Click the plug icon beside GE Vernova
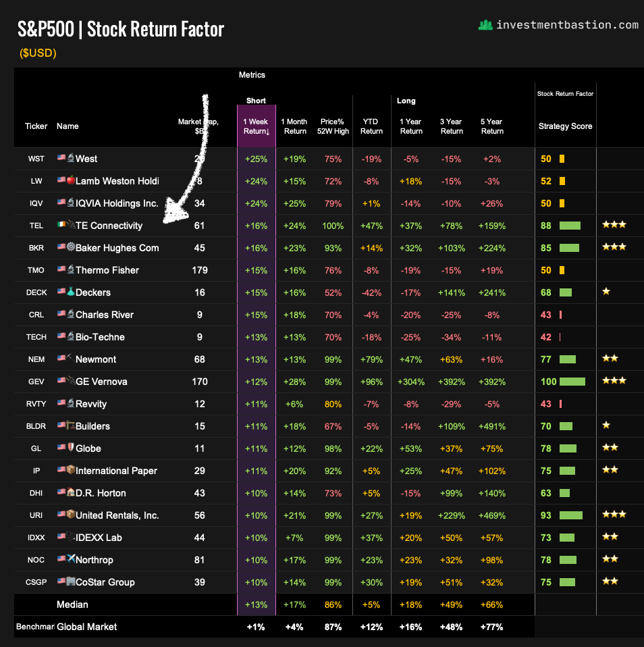Screen dimensions: 644x647 coord(71,380)
